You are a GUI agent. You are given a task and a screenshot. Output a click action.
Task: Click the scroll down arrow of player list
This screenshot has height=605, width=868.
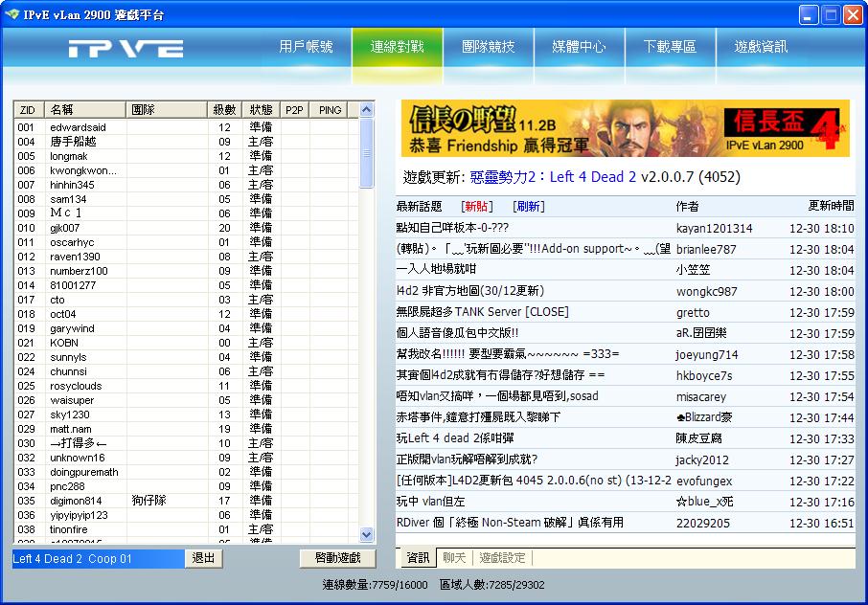coord(366,534)
